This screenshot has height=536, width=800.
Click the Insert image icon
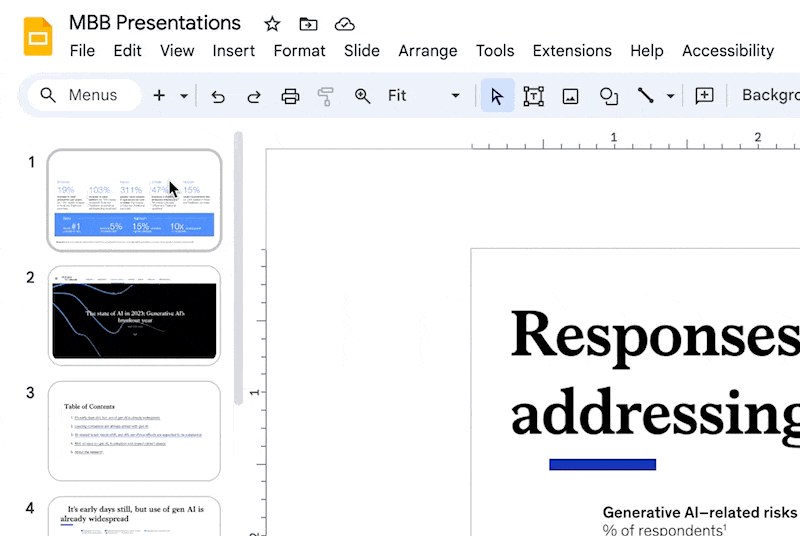tap(570, 96)
